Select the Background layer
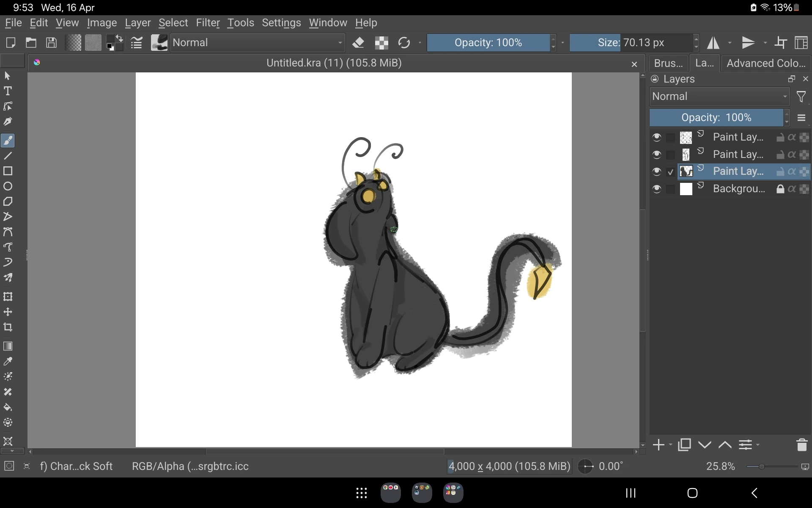 (x=738, y=189)
